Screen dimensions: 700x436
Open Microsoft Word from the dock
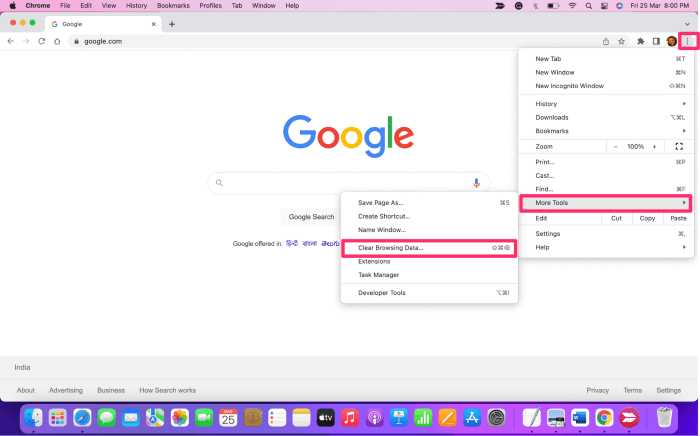click(579, 418)
